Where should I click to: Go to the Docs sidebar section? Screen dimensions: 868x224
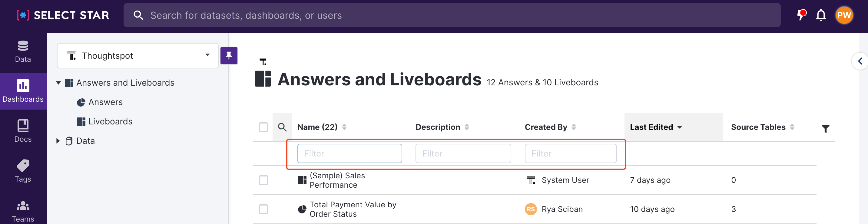(x=23, y=130)
